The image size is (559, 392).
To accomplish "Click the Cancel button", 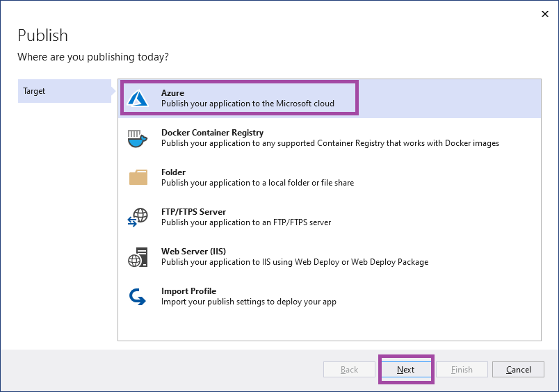I will click(518, 370).
